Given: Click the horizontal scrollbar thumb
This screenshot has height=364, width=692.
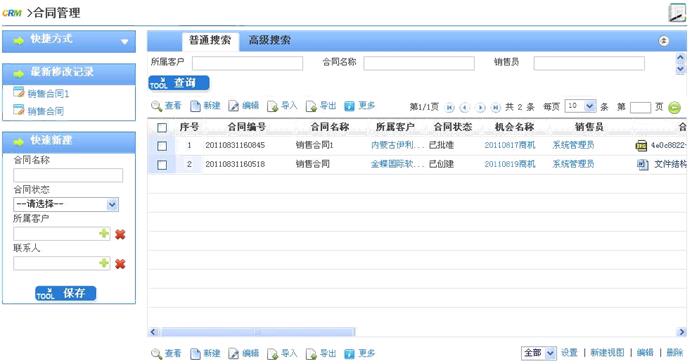Looking at the screenshot, I should pyautogui.click(x=258, y=332).
